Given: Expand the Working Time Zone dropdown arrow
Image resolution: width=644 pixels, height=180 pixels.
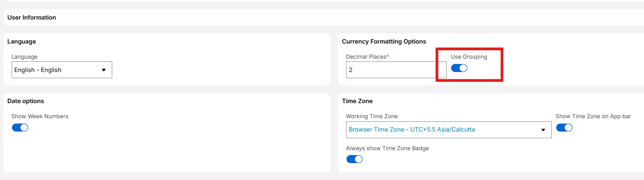Looking at the screenshot, I should (543, 130).
